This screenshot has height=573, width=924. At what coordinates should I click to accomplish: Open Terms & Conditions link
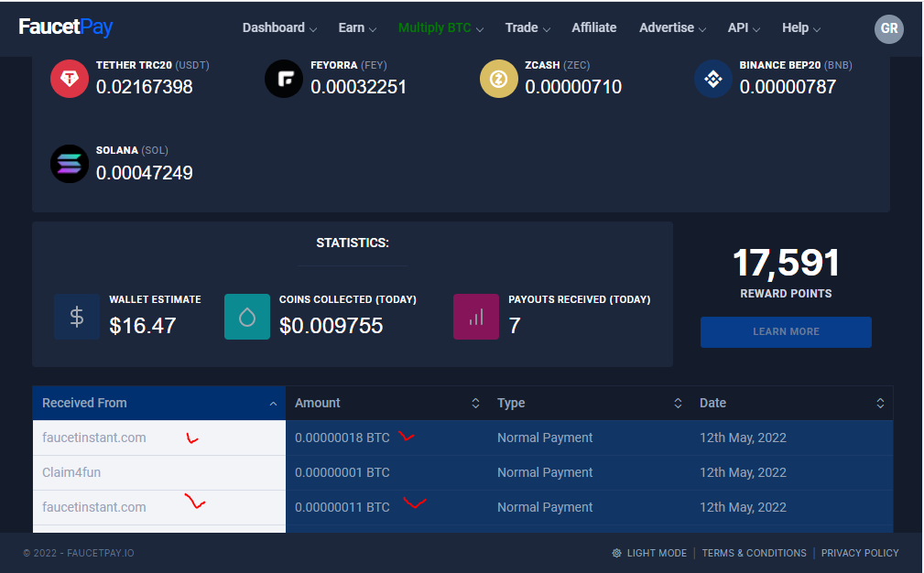point(754,553)
